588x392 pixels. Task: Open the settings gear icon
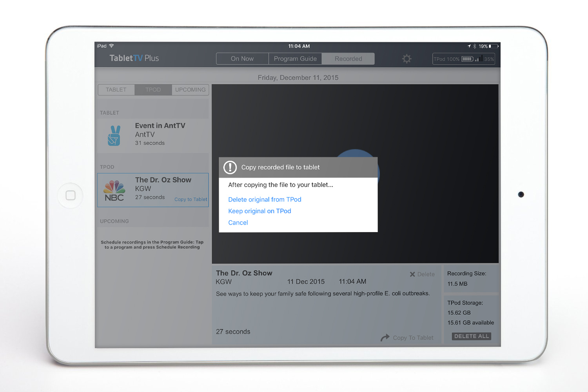tap(407, 59)
